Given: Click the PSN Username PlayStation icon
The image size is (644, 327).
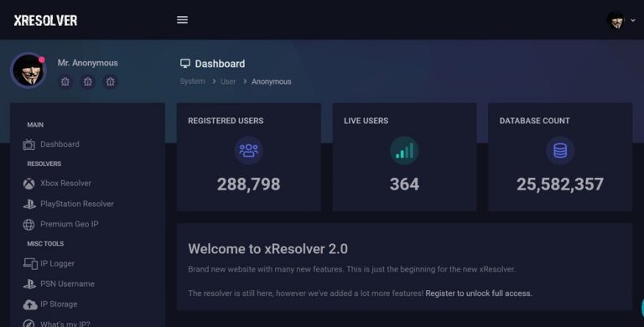Looking at the screenshot, I should pyautogui.click(x=29, y=284).
